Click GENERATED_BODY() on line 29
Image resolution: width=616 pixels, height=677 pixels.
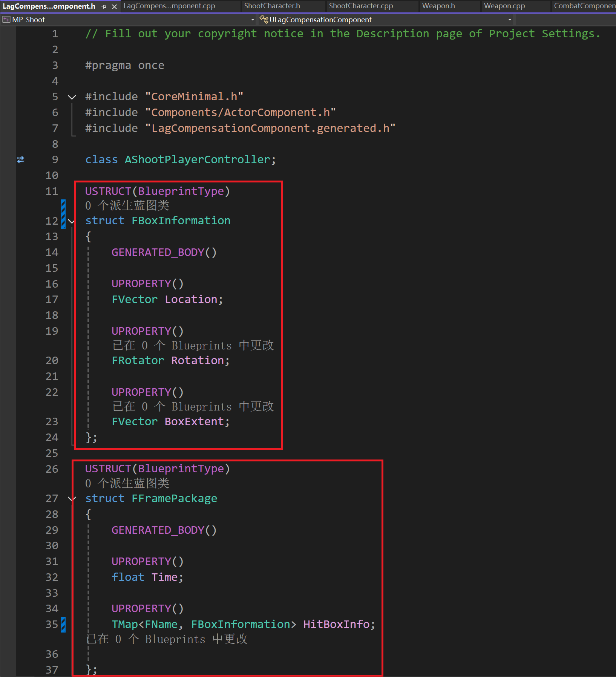click(x=164, y=530)
